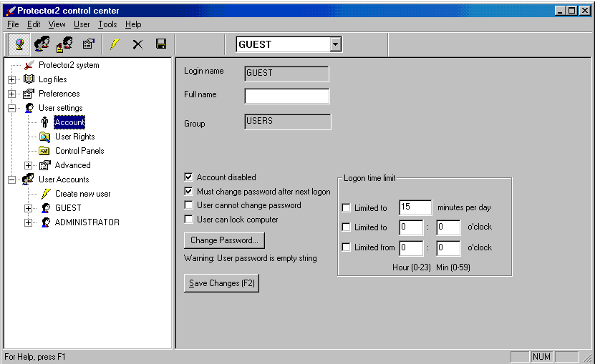Open the Edit menu
This screenshot has width=595, height=364.
click(34, 24)
